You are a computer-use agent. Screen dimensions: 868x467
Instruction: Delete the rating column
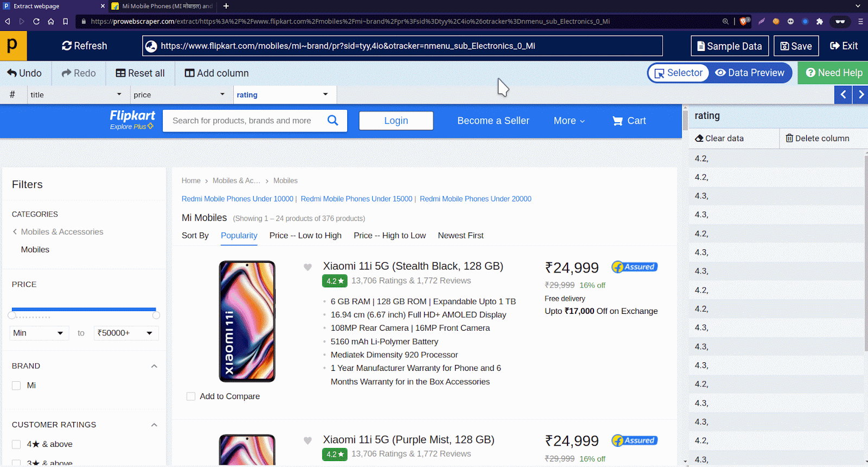click(818, 138)
